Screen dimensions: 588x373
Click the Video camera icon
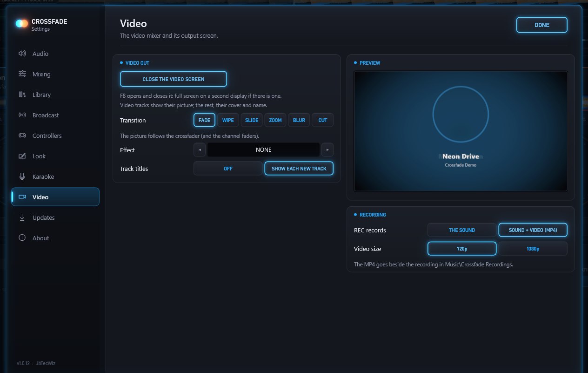[22, 197]
